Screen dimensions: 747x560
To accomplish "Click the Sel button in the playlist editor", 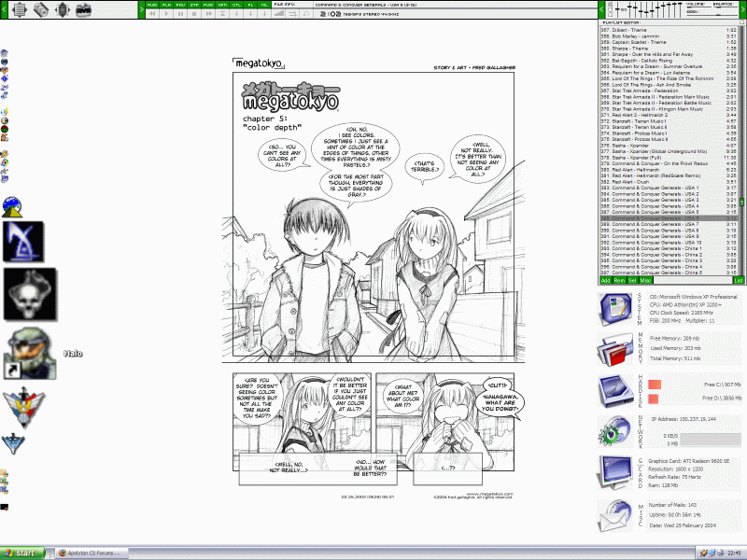I will (632, 281).
